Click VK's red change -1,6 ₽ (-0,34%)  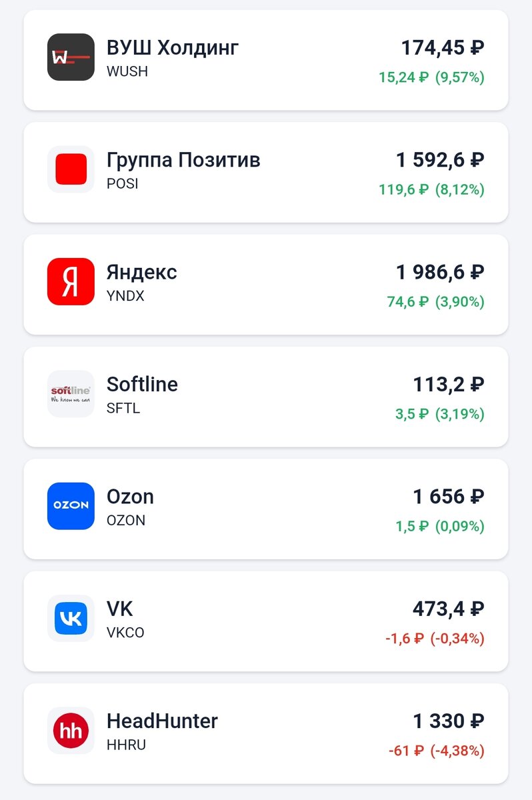pos(435,639)
